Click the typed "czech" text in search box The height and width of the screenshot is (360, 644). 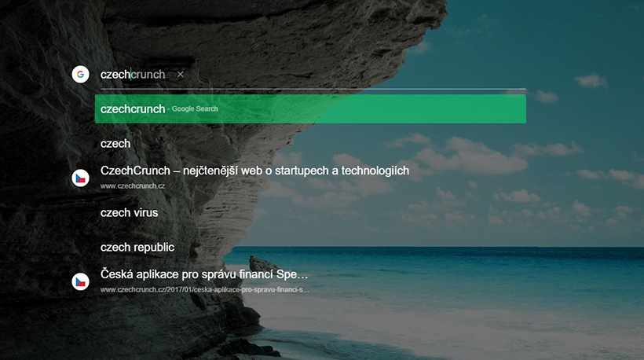click(115, 75)
